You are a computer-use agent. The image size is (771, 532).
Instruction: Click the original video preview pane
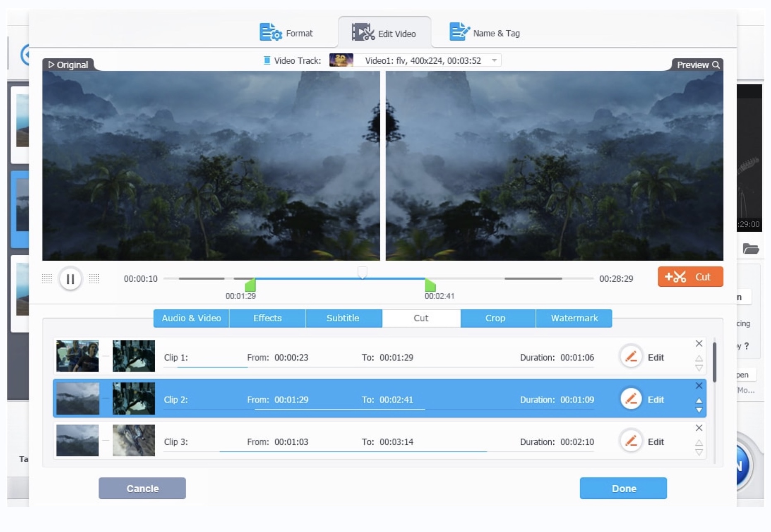tap(211, 165)
